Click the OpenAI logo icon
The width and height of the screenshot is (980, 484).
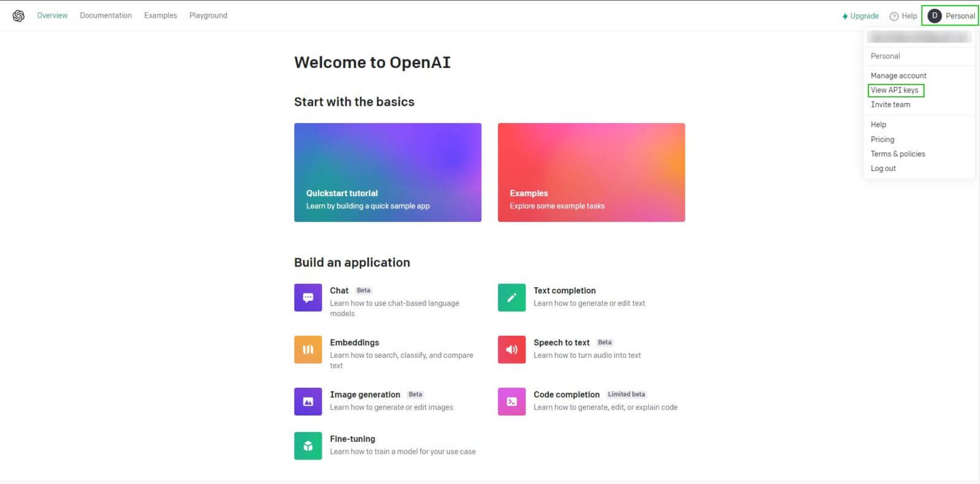pos(18,16)
